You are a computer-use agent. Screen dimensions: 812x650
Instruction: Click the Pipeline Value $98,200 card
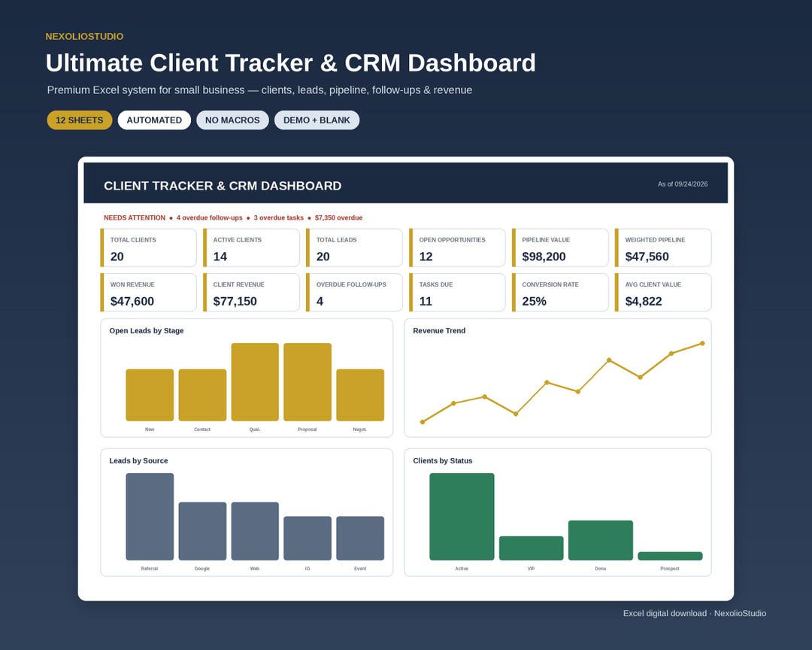click(x=560, y=248)
